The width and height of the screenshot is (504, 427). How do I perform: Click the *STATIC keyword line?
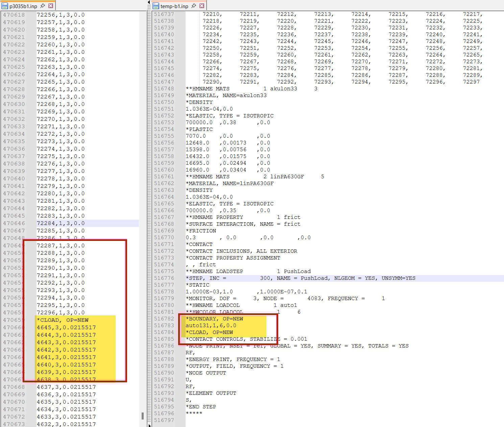click(x=197, y=285)
